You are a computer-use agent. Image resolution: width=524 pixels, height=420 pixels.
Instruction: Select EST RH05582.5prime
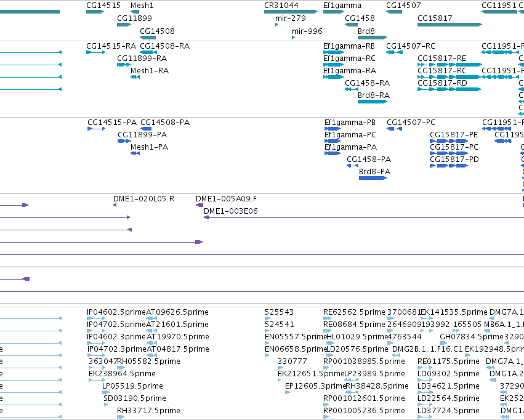tap(121, 368)
